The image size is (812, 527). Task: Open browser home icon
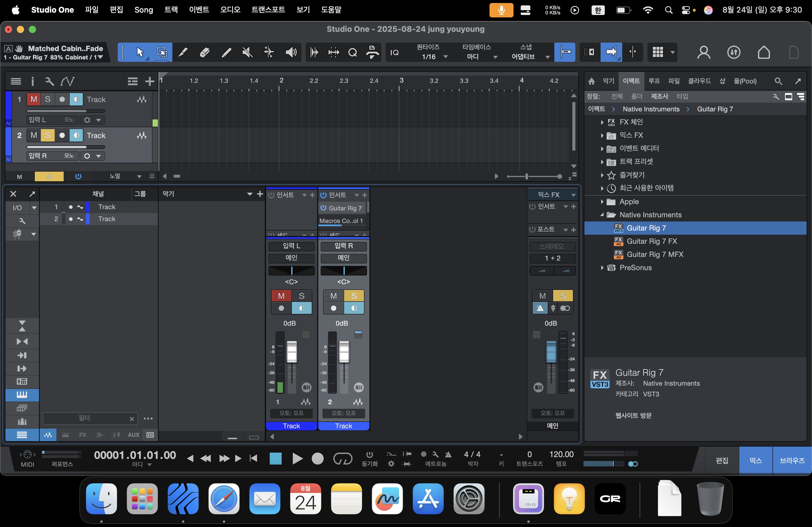click(592, 81)
